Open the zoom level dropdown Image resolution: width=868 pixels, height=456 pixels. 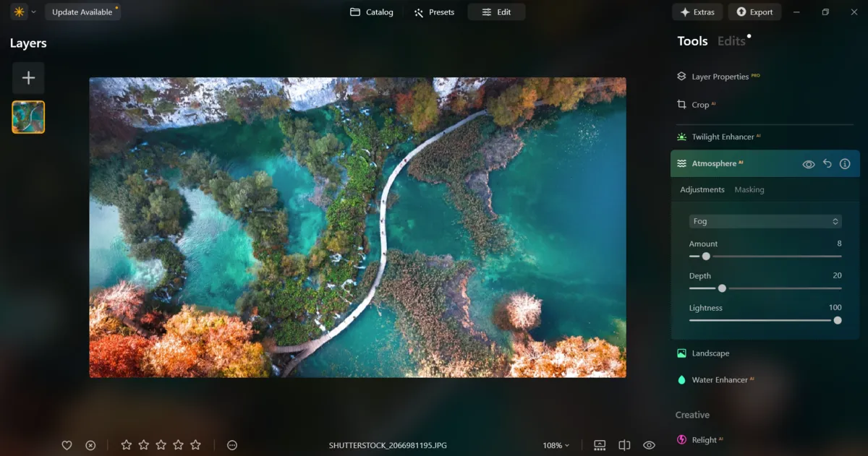(556, 445)
